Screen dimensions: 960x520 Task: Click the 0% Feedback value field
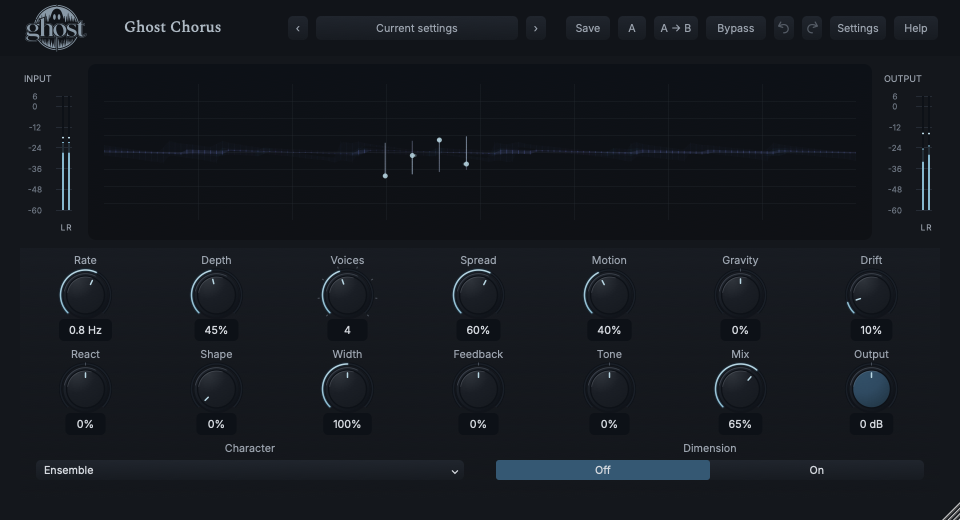click(478, 424)
